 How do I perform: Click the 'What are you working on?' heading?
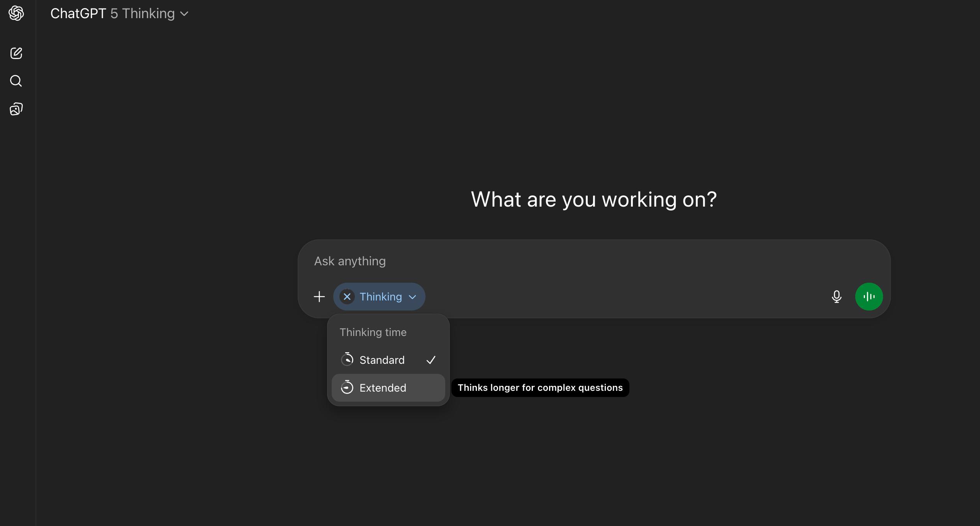coord(593,200)
